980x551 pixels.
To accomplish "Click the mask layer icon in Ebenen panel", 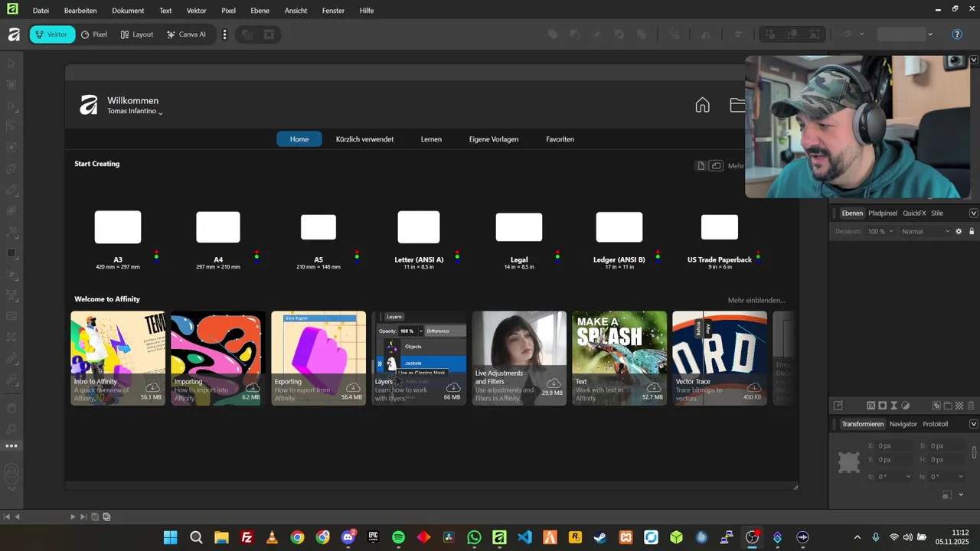I will pos(882,406).
